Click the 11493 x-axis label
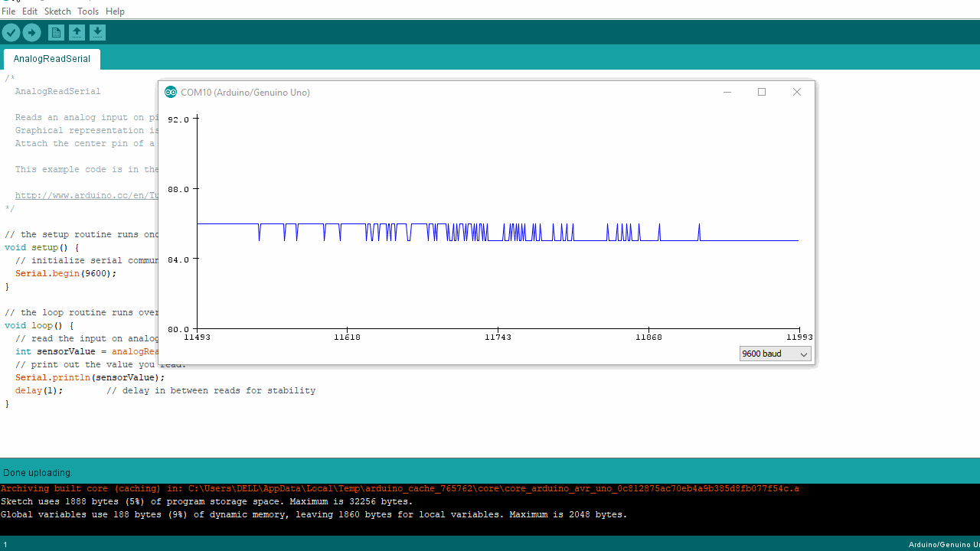The image size is (980, 551). click(197, 337)
